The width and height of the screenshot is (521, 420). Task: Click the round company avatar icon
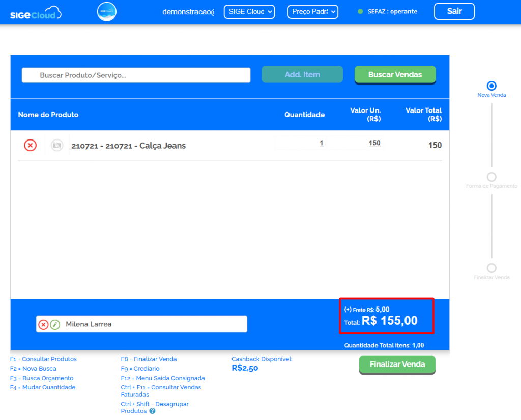(x=107, y=12)
